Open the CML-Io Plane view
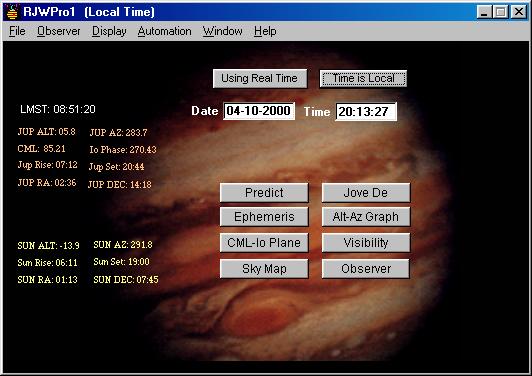The height and width of the screenshot is (376, 532). 264,243
